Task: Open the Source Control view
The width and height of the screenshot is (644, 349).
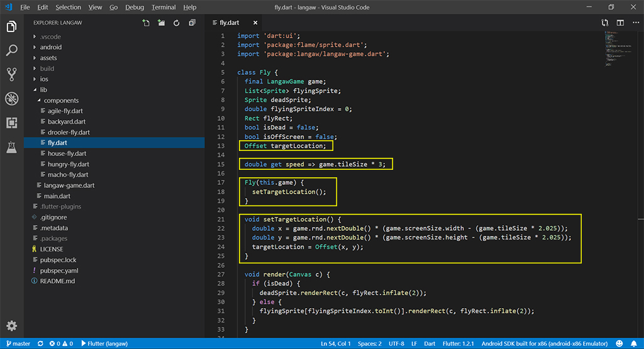Action: pos(11,74)
